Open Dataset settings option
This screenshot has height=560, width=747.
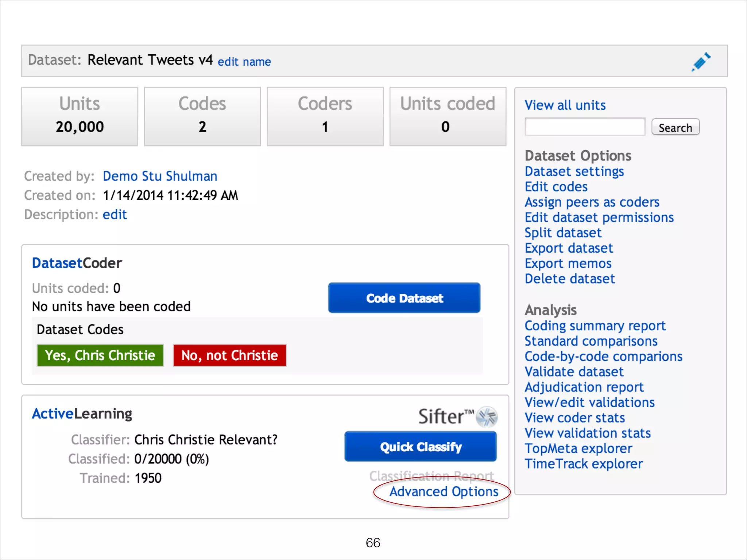[574, 171]
